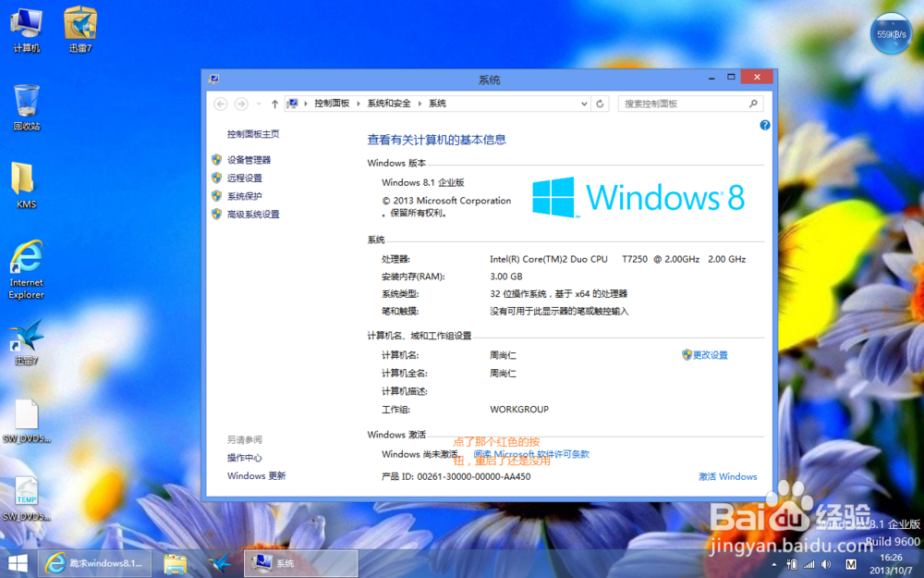Show hidden tray icons arrow
Viewport: 924px width, 578px height.
pyautogui.click(x=773, y=564)
